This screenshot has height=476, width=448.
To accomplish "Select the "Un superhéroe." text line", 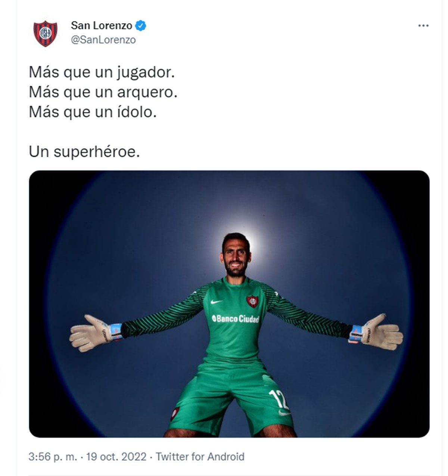I will click(84, 152).
